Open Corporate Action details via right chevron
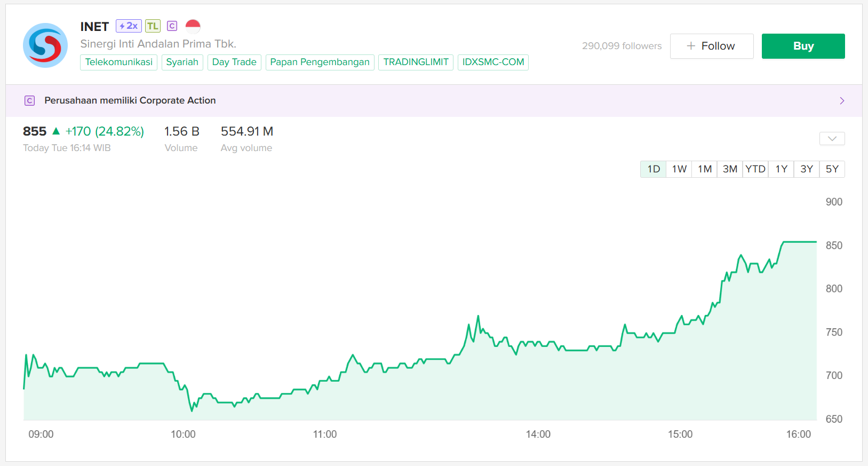 pos(842,100)
